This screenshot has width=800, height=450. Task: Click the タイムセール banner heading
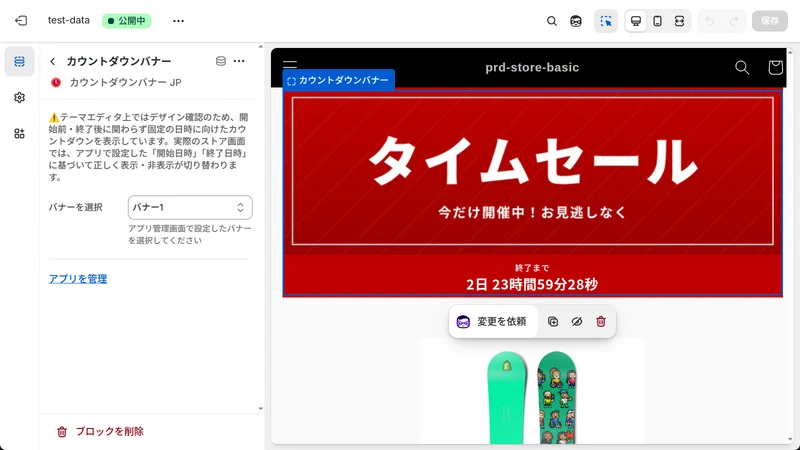533,160
